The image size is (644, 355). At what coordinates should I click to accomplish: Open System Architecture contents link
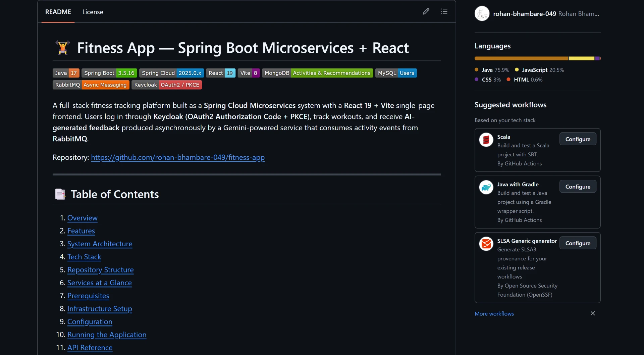(100, 244)
